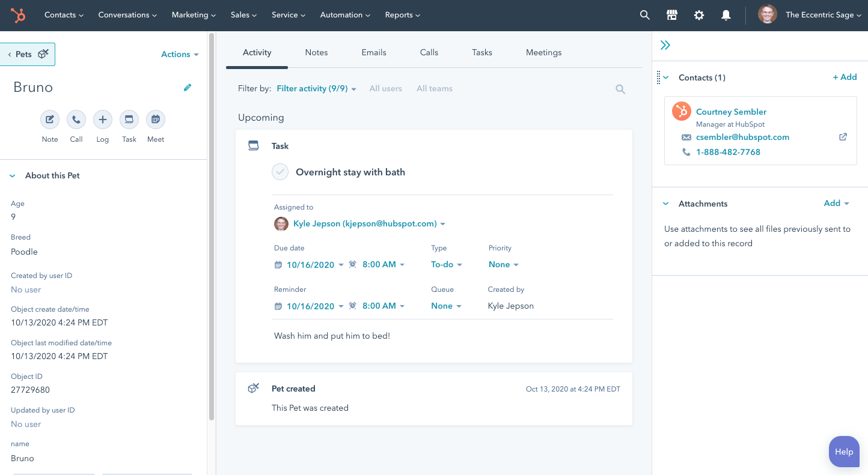Create a task using the Task icon
The width and height of the screenshot is (868, 475).
129,120
